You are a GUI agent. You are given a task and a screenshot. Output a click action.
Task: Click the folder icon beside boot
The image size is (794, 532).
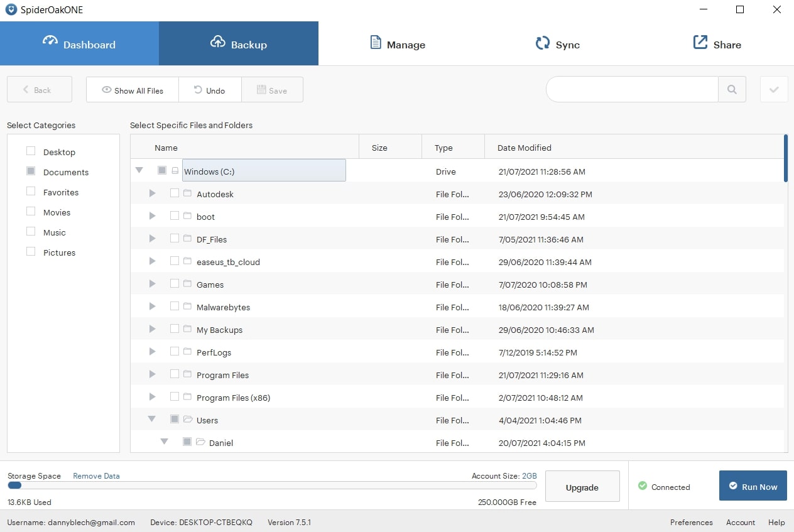point(187,216)
